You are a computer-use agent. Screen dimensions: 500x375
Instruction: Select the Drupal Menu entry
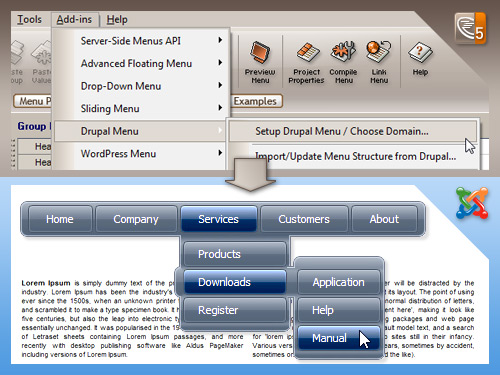(141, 131)
